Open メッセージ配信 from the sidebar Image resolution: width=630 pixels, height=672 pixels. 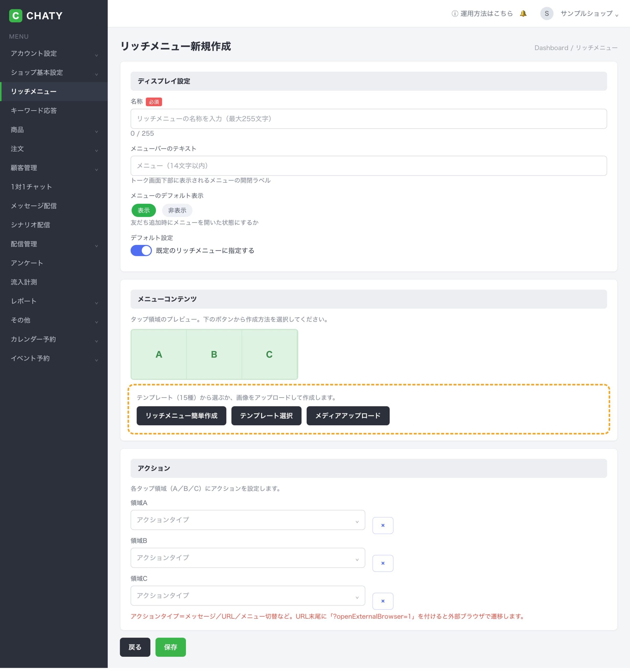pos(54,206)
